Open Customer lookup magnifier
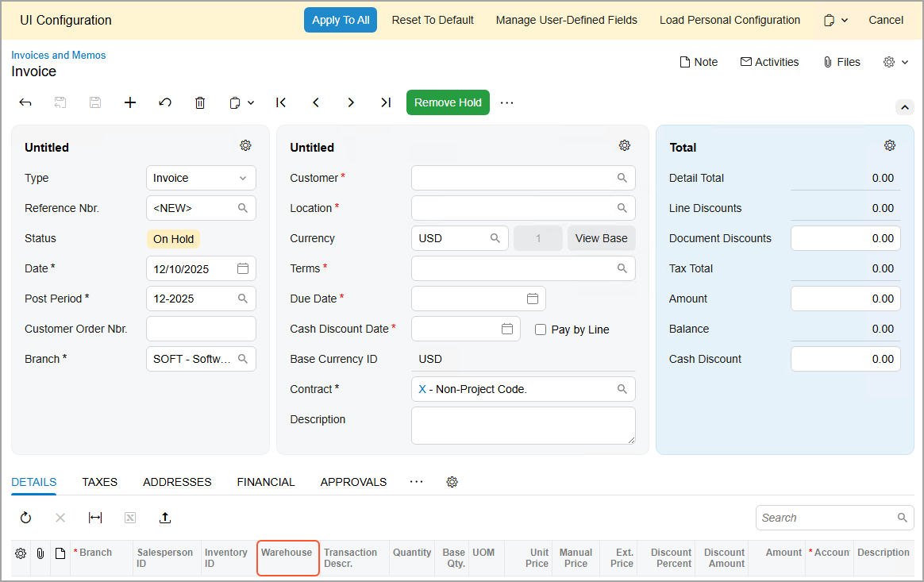The width and height of the screenshot is (924, 582). [x=622, y=178]
